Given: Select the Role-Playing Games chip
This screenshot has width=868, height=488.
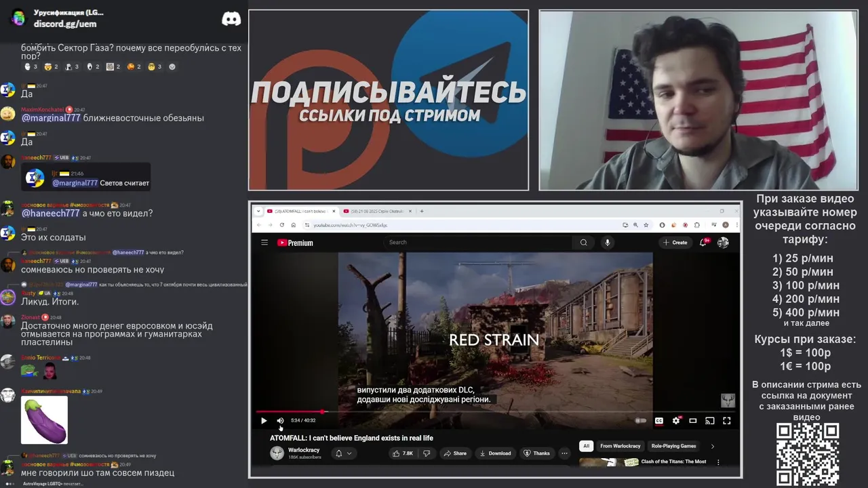Looking at the screenshot, I should coord(674,446).
